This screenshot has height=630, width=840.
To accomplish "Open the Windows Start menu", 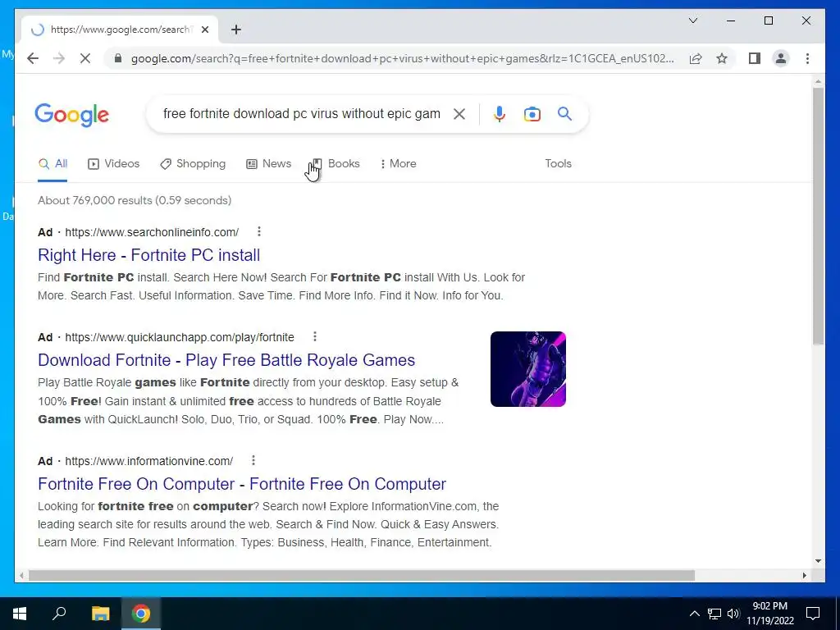I will (x=20, y=614).
